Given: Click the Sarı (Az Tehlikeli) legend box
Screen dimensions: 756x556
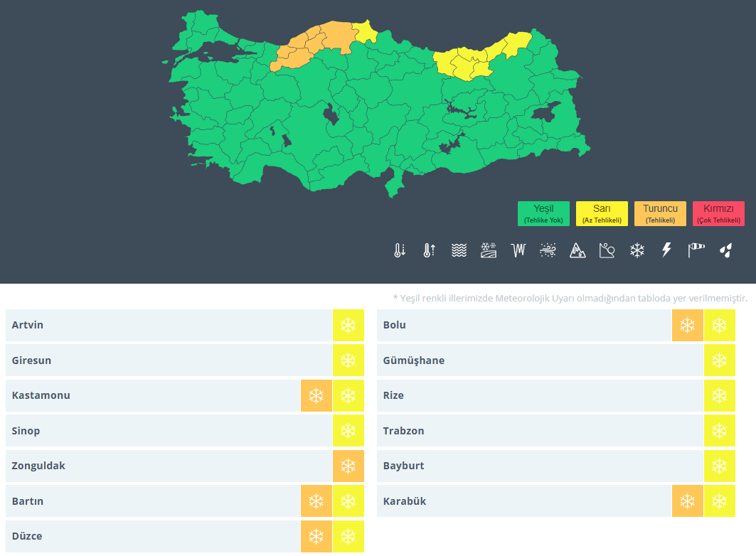Looking at the screenshot, I should pos(602,213).
